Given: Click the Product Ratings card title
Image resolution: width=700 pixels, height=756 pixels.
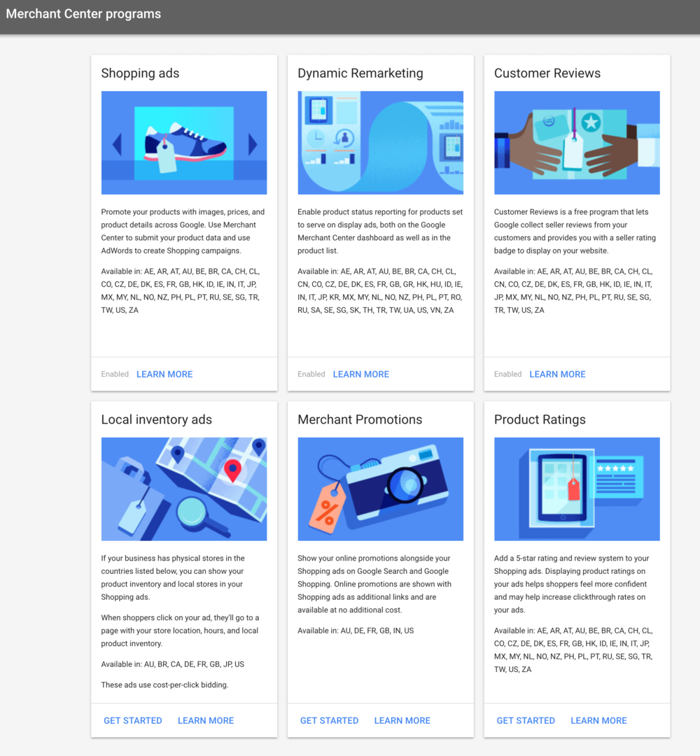Looking at the screenshot, I should 540,419.
